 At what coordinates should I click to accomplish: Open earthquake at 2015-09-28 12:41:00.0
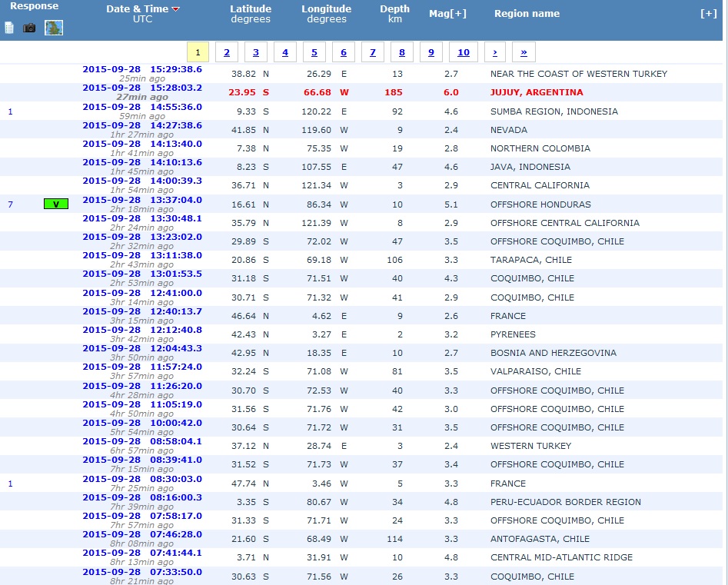coord(142,293)
